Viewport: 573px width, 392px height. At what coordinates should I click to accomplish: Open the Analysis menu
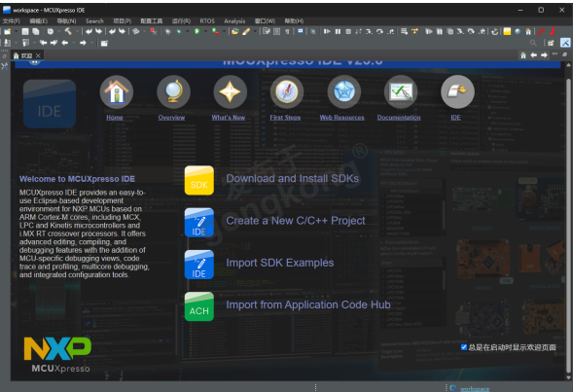234,21
